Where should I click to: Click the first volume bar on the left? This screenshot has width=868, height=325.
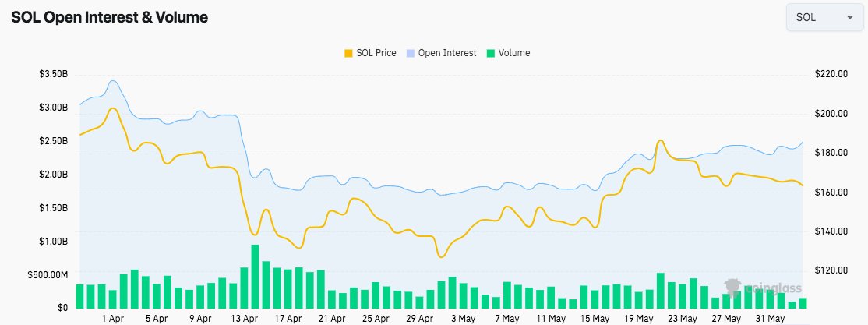click(79, 296)
